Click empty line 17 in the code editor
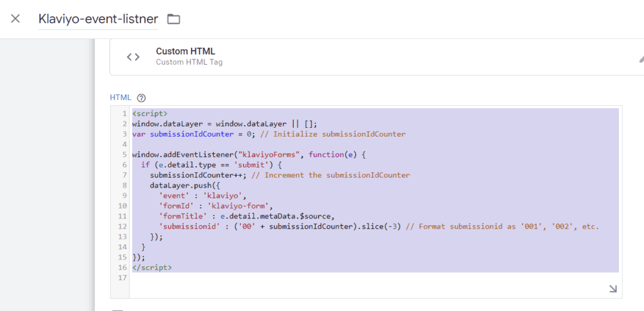644x311 pixels. (314, 277)
